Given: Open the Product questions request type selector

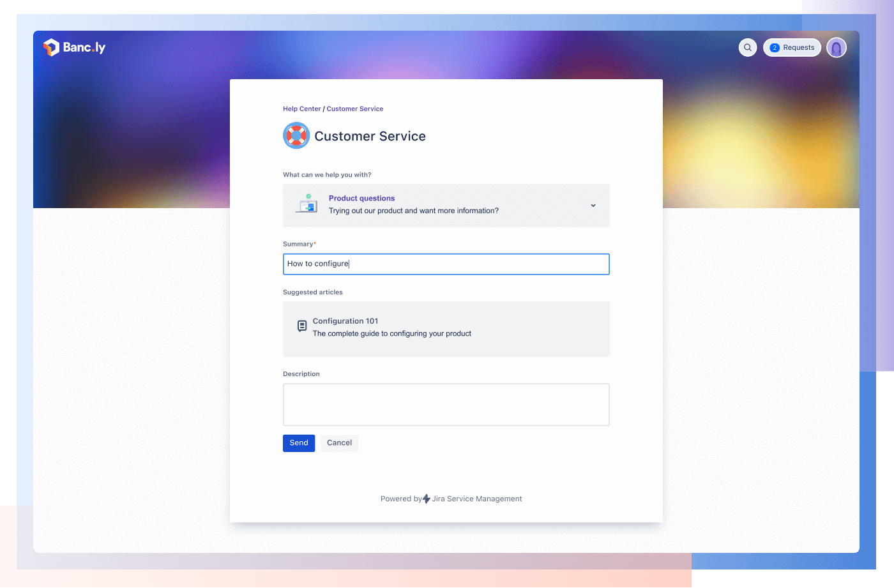Looking at the screenshot, I should point(446,205).
